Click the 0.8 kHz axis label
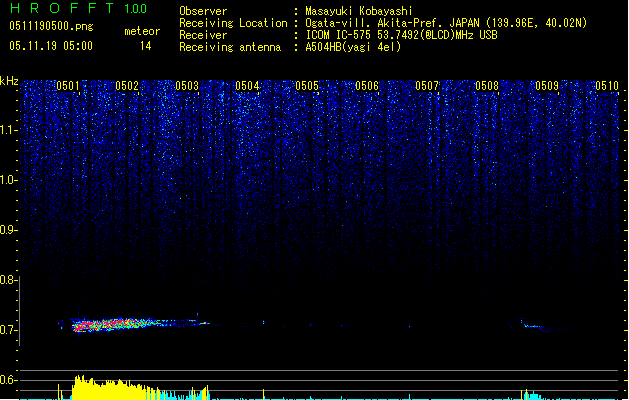 click(8, 280)
